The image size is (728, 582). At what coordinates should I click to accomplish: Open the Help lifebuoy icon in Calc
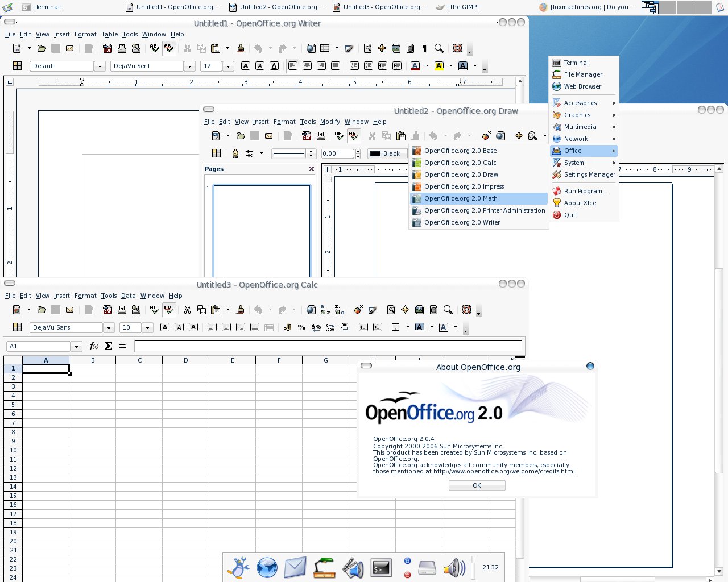[466, 310]
